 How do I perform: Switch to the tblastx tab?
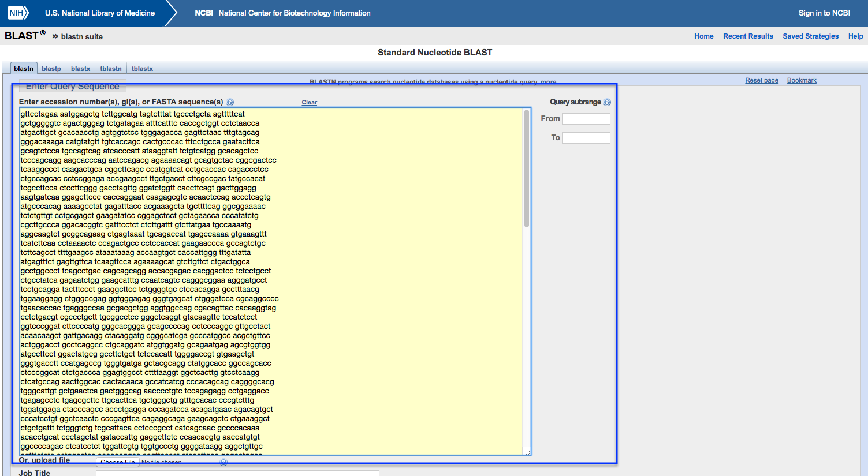click(142, 69)
